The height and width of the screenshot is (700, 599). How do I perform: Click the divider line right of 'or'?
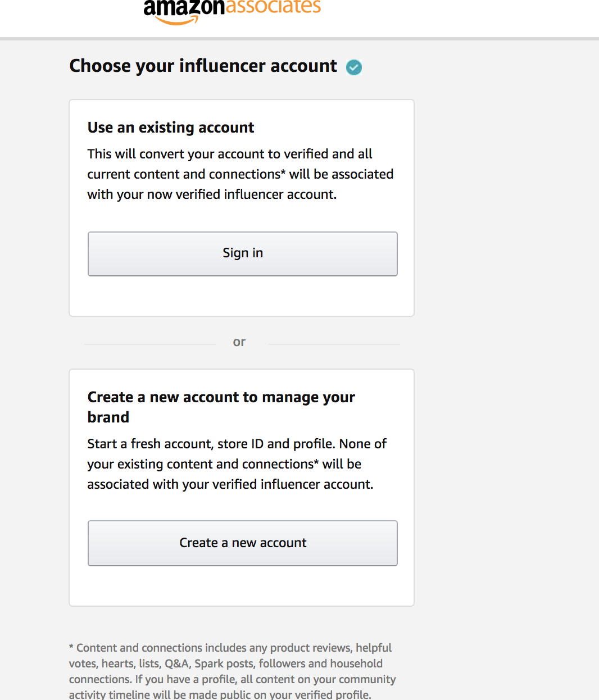click(334, 344)
